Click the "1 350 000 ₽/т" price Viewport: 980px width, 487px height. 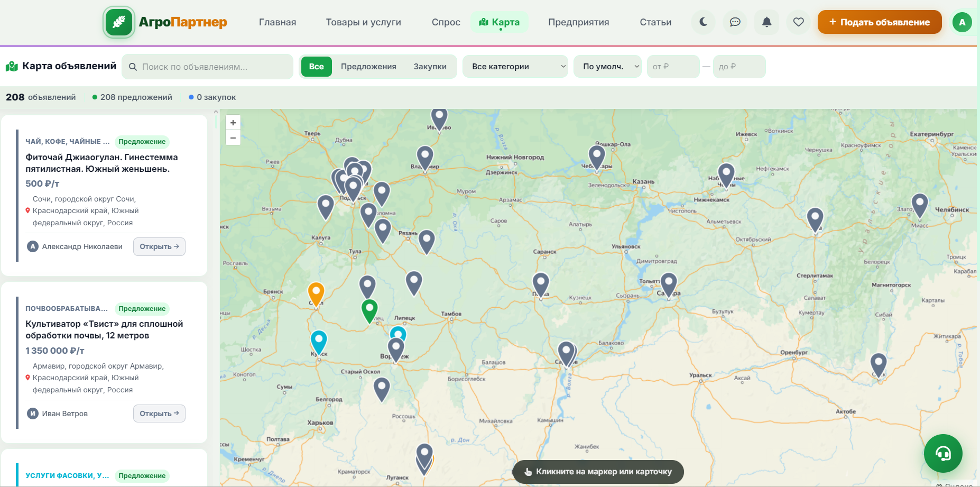(x=55, y=351)
